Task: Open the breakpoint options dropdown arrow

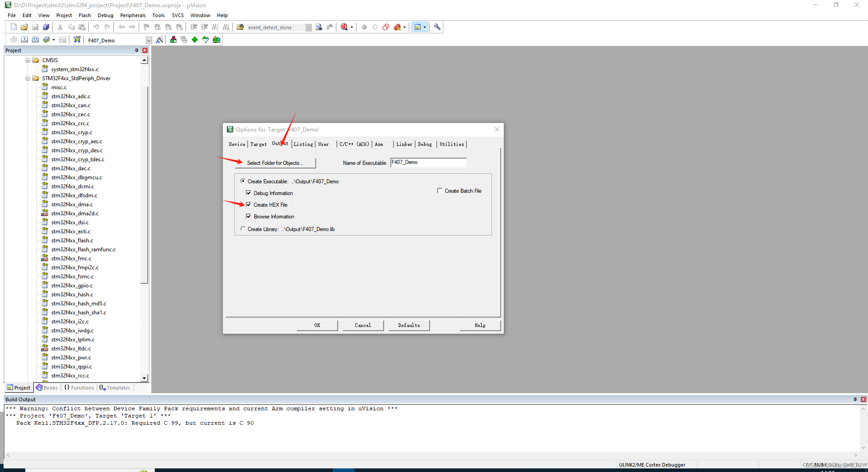Action: pyautogui.click(x=404, y=27)
